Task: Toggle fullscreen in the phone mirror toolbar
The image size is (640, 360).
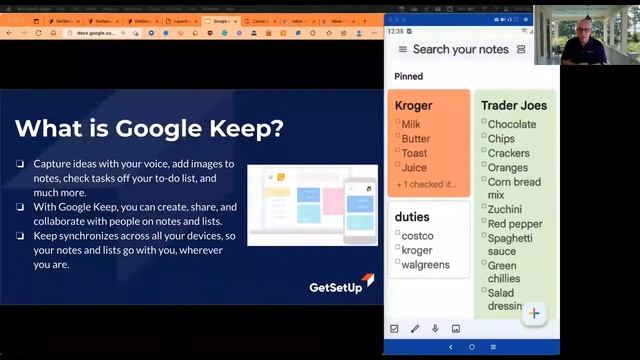Action: [516, 20]
